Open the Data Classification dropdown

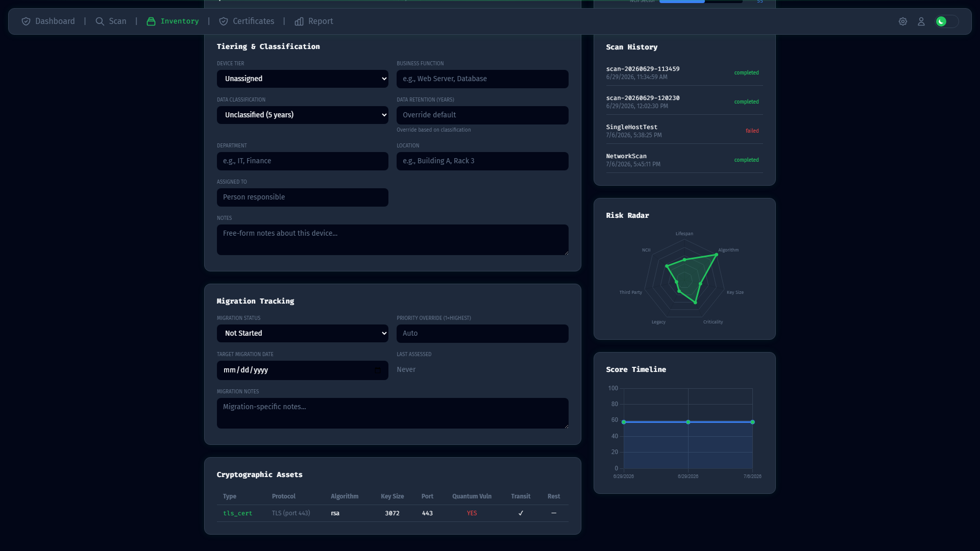303,115
